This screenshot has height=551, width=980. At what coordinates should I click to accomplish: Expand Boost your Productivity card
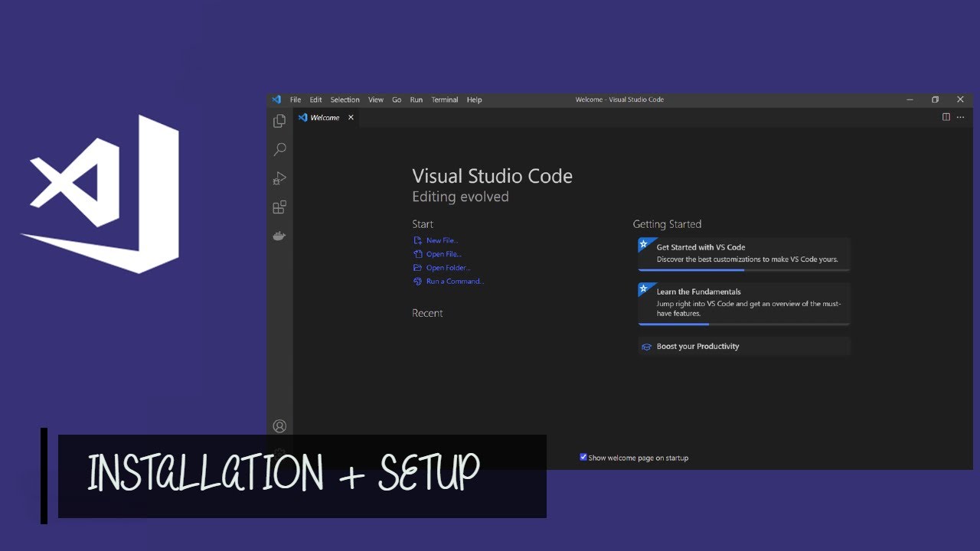coord(744,347)
